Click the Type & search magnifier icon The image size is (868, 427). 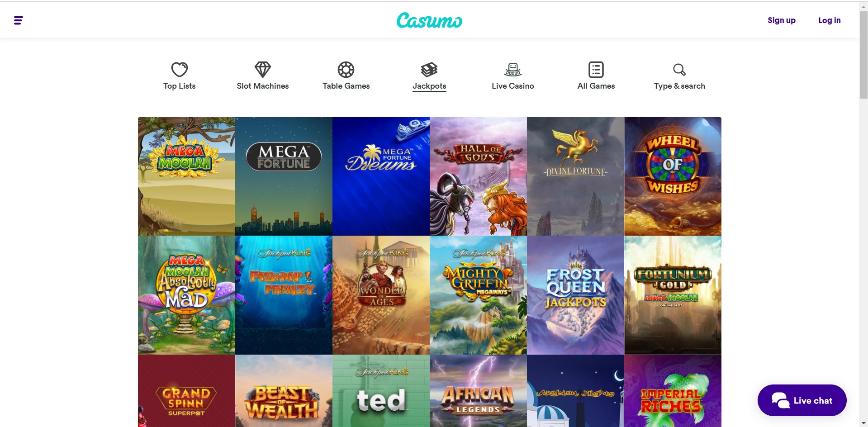(x=679, y=70)
